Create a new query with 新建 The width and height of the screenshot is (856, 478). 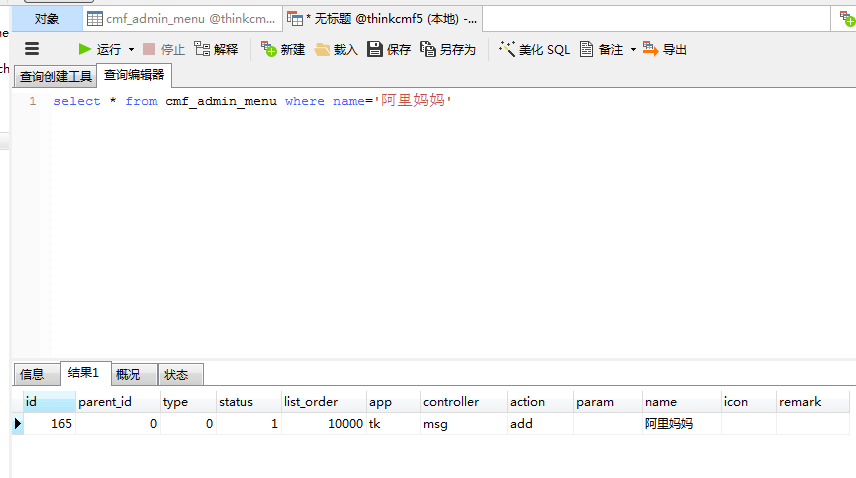tap(283, 50)
